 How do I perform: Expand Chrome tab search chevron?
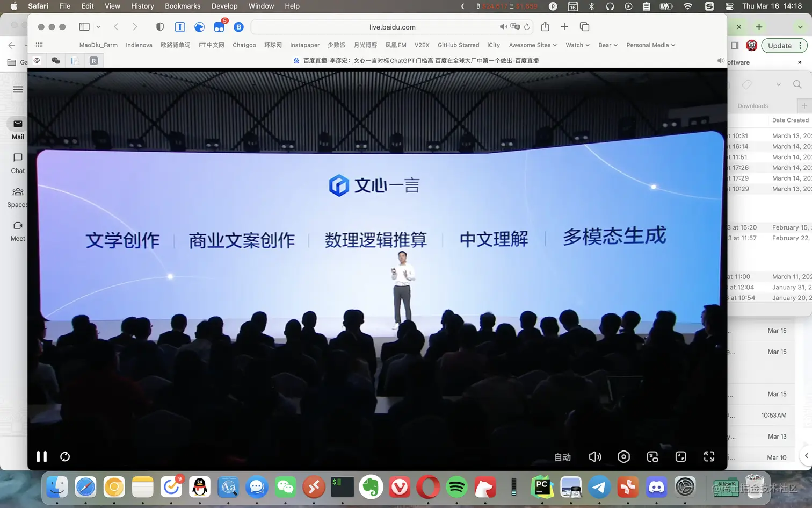(x=800, y=27)
